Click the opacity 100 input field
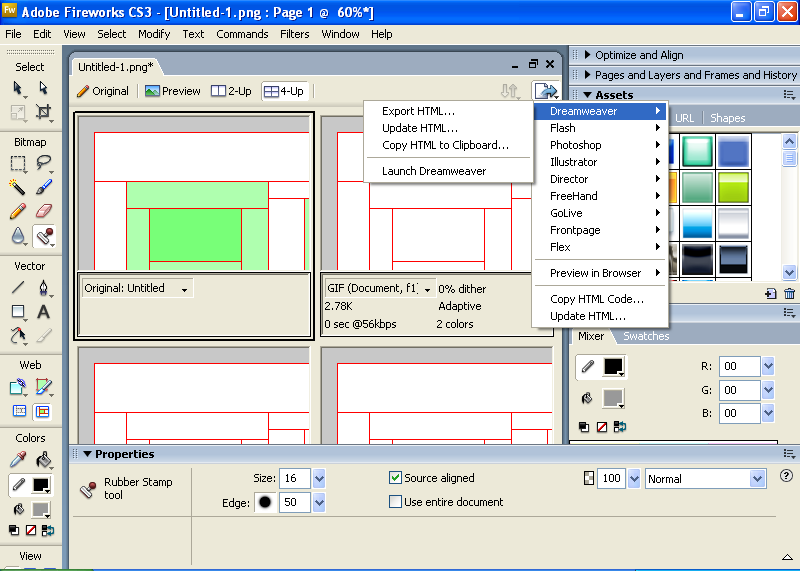This screenshot has height=571, width=800. coord(611,479)
